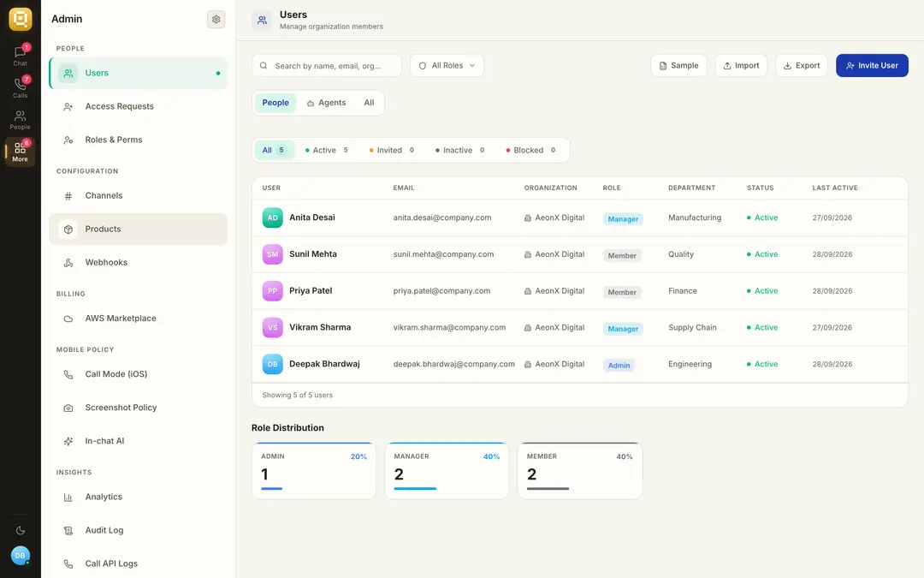Image resolution: width=924 pixels, height=578 pixels.
Task: Click Sunil Mehta's AeonX Digital organization
Action: pos(554,254)
